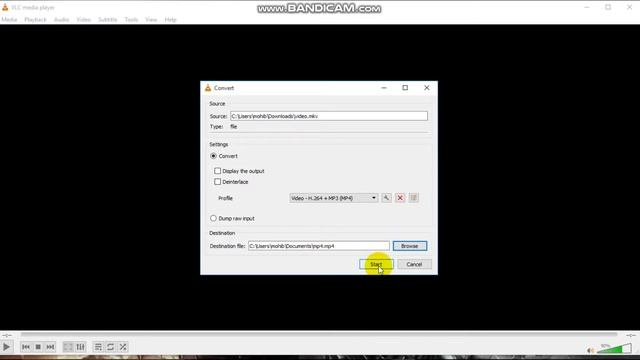Click the playback seek bar
The height and width of the screenshot is (360, 640).
coord(319,335)
